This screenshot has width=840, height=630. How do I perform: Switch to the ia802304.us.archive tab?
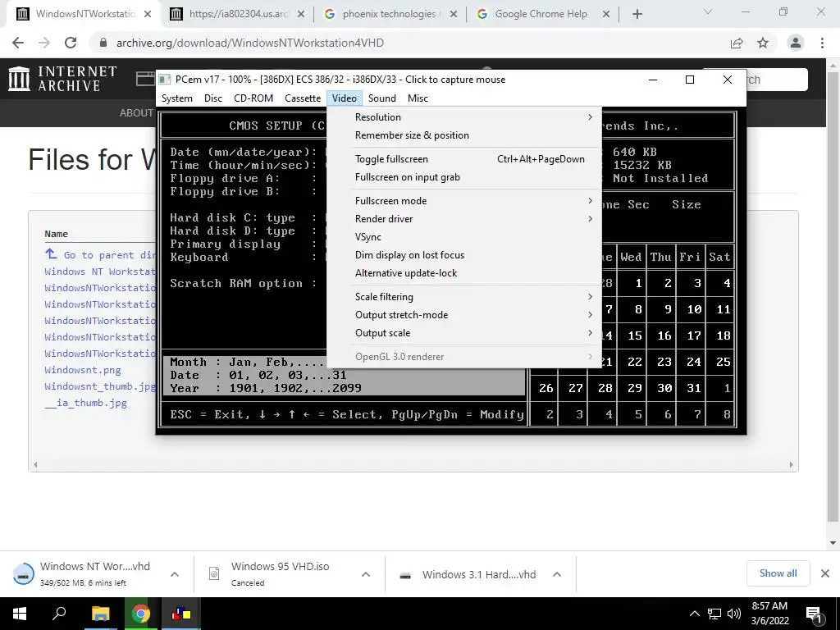pyautogui.click(x=238, y=14)
